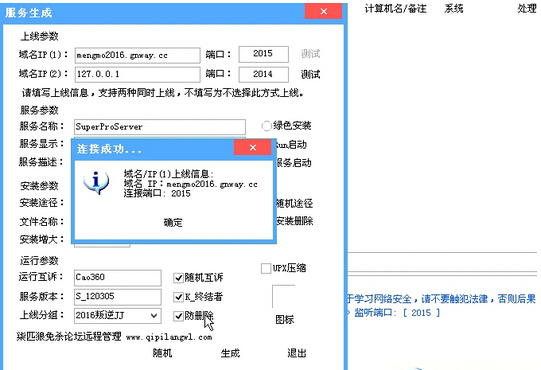Click the 安装删除 option label
541x370 pixels.
(x=294, y=221)
